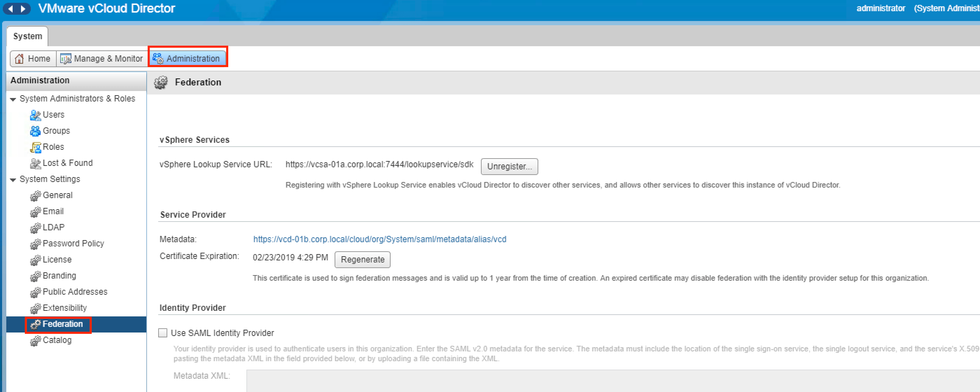The height and width of the screenshot is (392, 980).
Task: Click the Users icon in sidebar
Action: pos(35,115)
